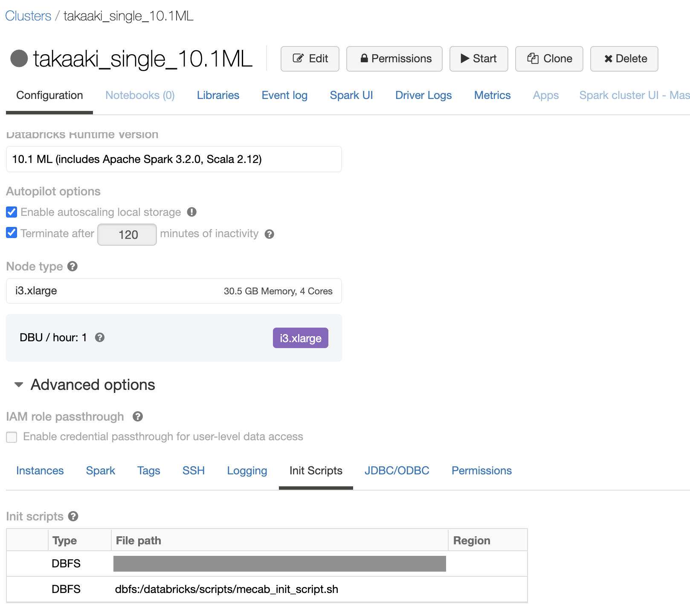Start the cluster with Start button
This screenshot has height=616, width=690.
(479, 59)
